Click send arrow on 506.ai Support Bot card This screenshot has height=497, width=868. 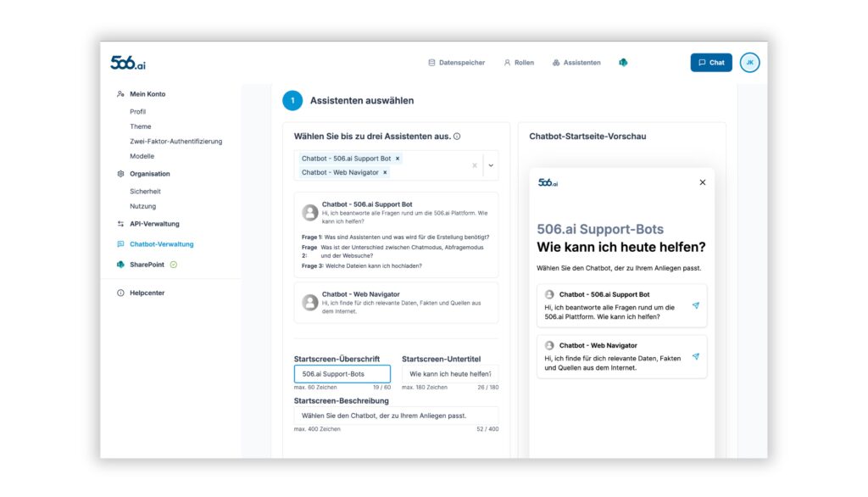(x=696, y=305)
